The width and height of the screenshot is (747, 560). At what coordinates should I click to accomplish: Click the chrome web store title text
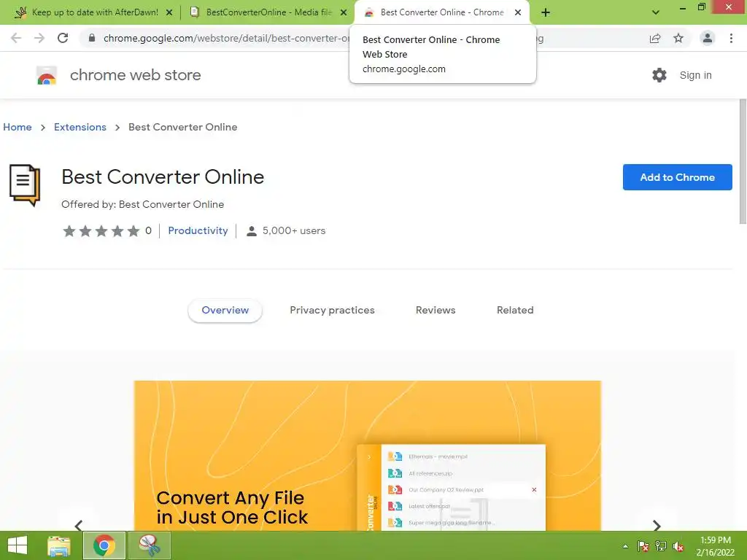tap(135, 75)
